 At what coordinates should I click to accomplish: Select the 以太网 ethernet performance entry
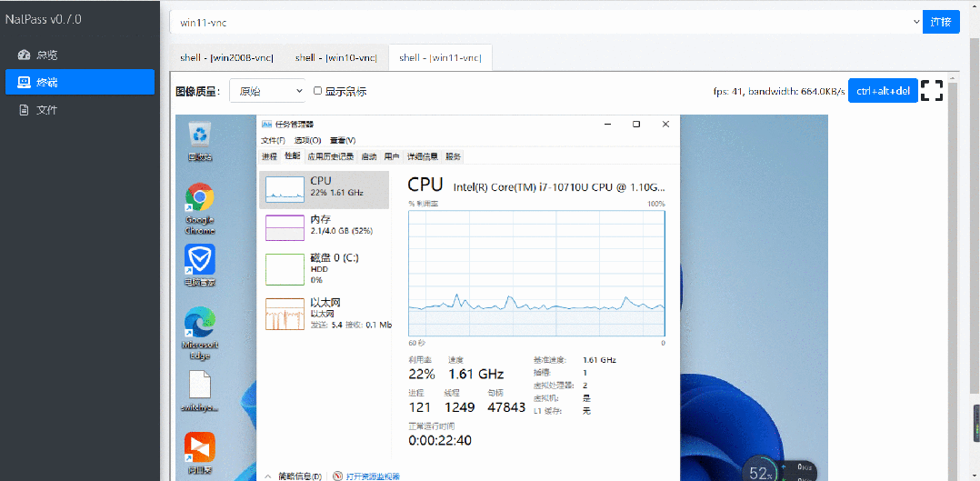(324, 313)
